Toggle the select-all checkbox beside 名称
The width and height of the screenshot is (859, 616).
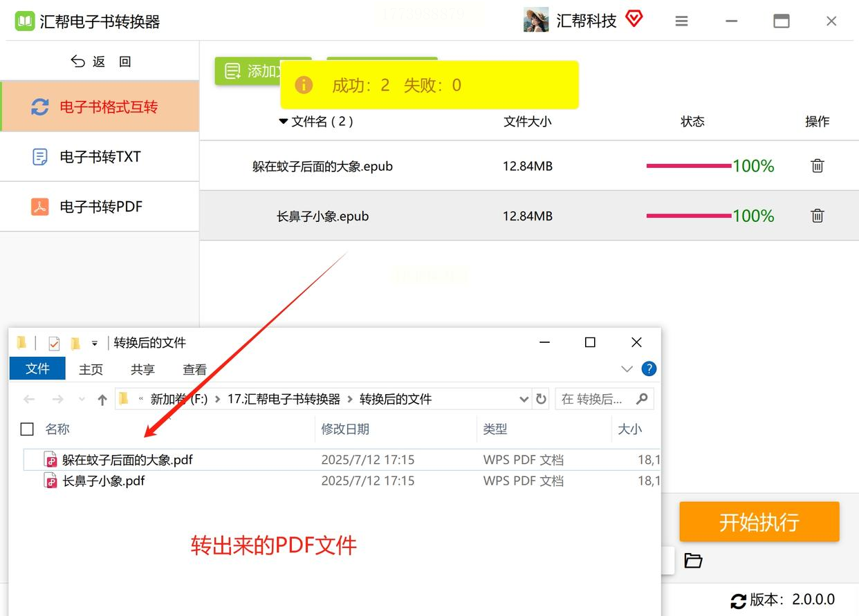[27, 429]
